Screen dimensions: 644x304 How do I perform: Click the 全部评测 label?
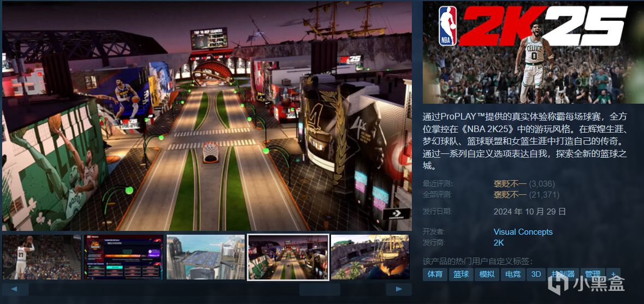(x=438, y=194)
